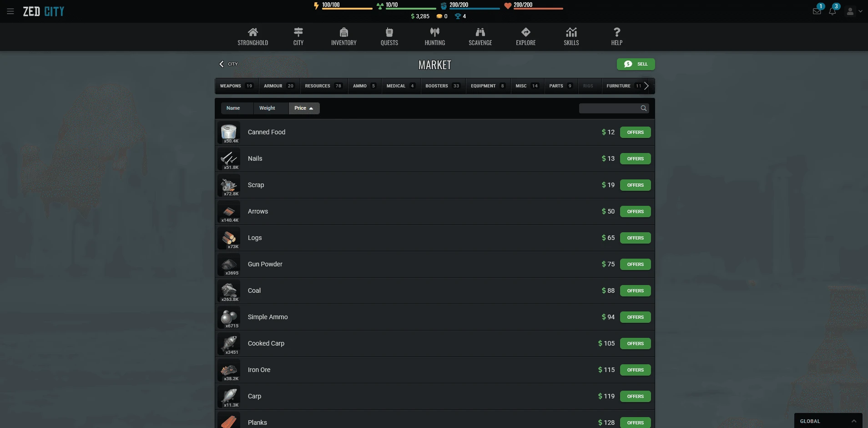Image resolution: width=868 pixels, height=428 pixels.
Task: Open the notifications bell icon
Action: (832, 11)
